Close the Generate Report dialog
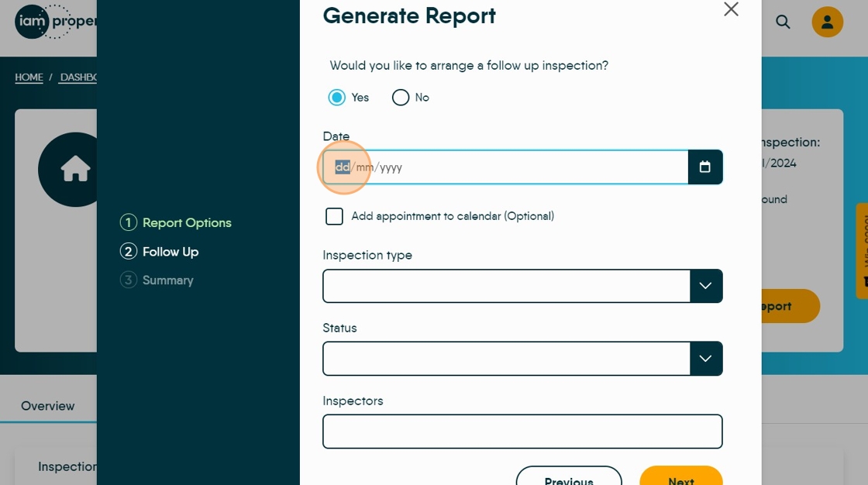 [732, 9]
